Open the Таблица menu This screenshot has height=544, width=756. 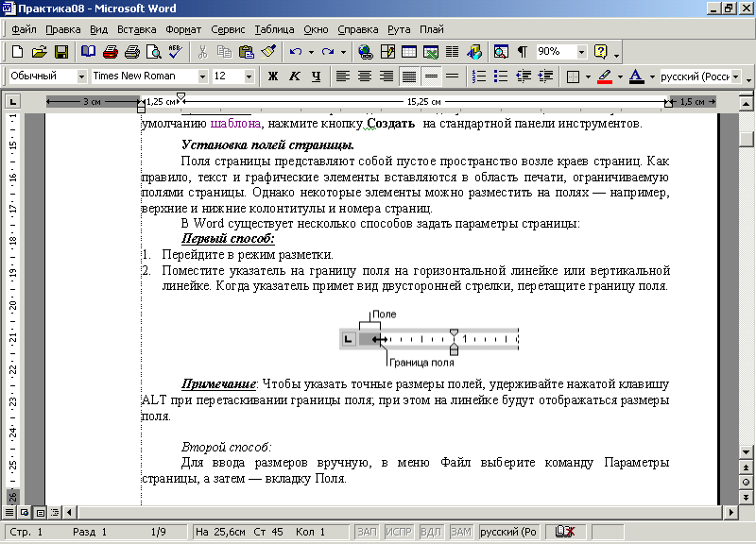(x=274, y=29)
